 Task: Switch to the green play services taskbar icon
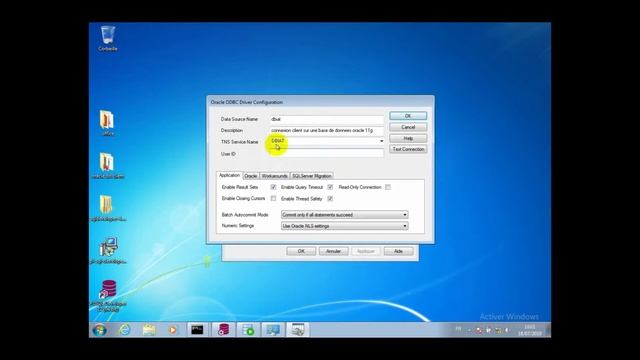tap(248, 330)
